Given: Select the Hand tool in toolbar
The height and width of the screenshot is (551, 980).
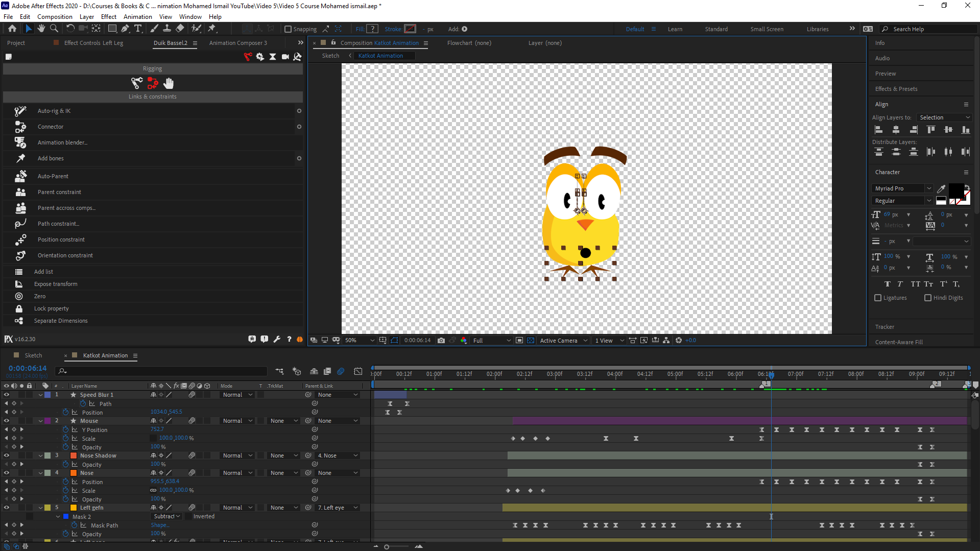Looking at the screenshot, I should tap(41, 29).
